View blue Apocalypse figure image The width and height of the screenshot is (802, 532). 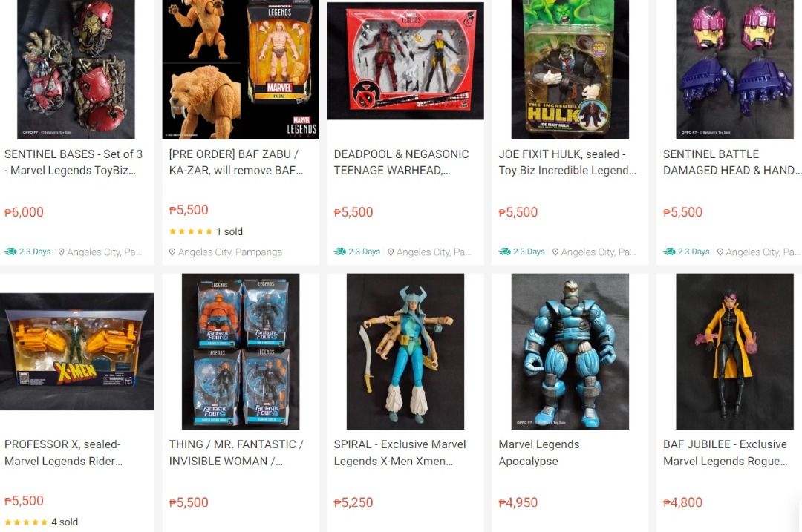pyautogui.click(x=570, y=351)
